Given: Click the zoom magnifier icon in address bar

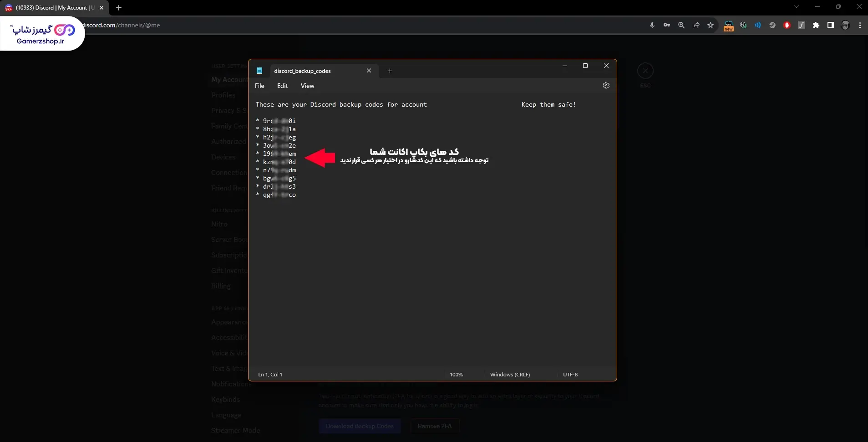Looking at the screenshot, I should [681, 25].
